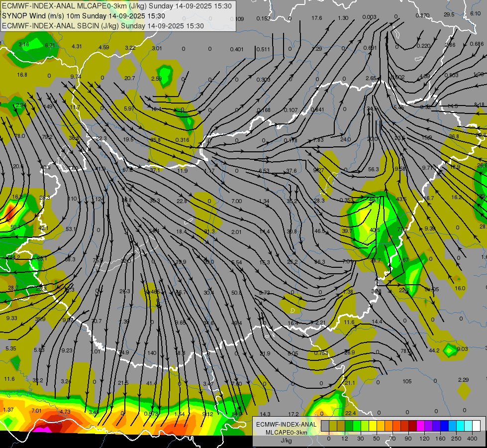Click the map value 20.7
487x448 pixels.
click(129, 78)
